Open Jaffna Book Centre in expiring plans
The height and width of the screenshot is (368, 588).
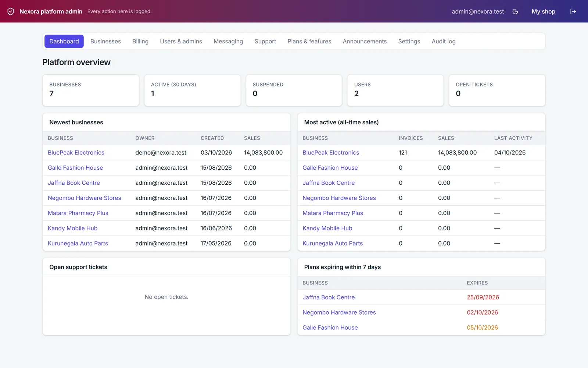click(x=329, y=297)
